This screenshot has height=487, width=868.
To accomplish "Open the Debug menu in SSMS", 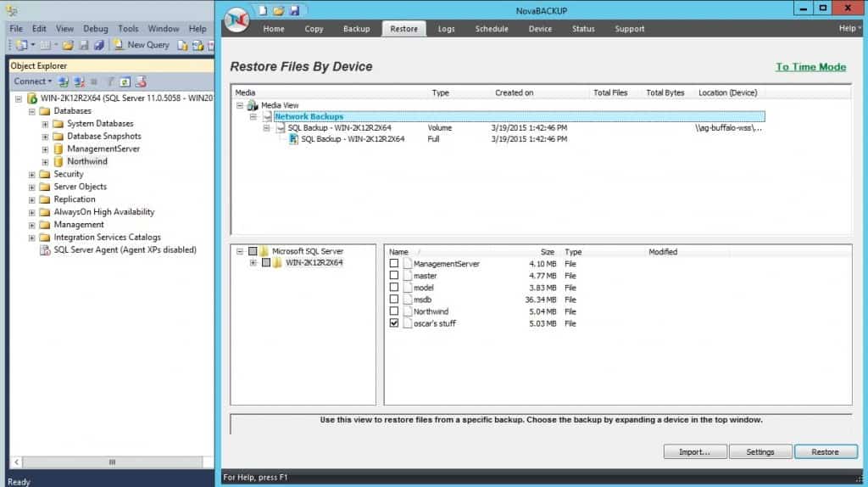I will [x=95, y=29].
